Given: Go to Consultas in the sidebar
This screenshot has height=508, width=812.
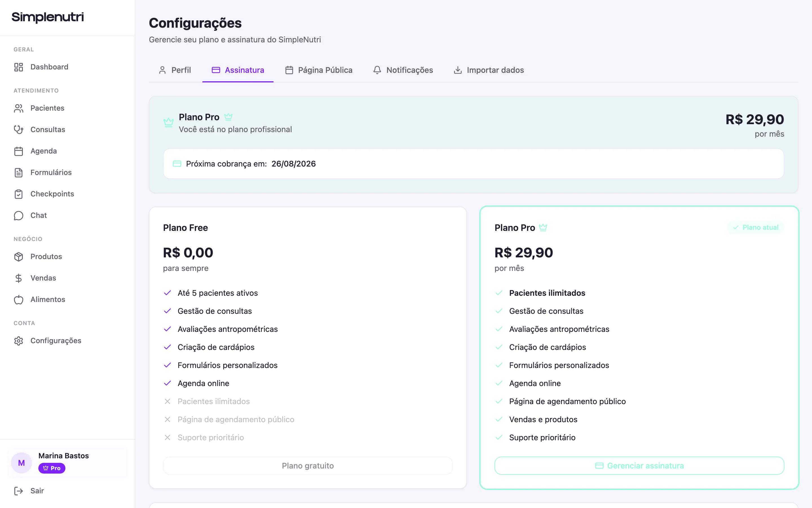Looking at the screenshot, I should [x=67, y=130].
